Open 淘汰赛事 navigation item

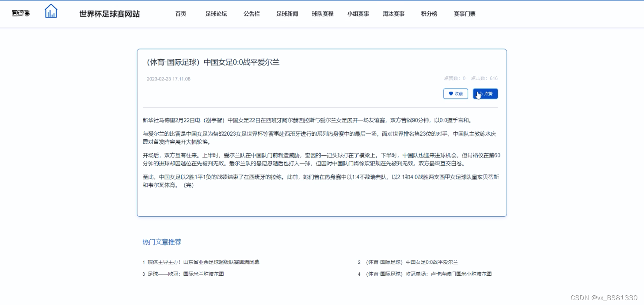coord(393,14)
